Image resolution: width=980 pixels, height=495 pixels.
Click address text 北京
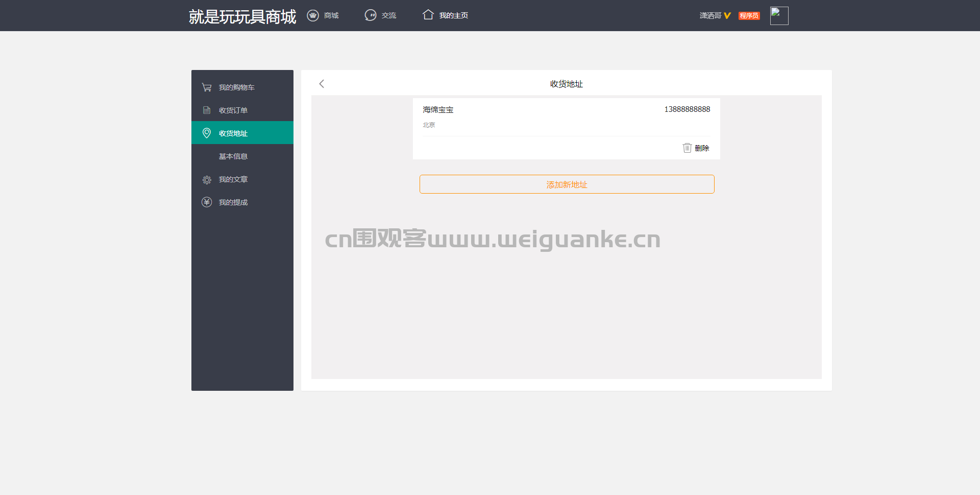pyautogui.click(x=429, y=125)
